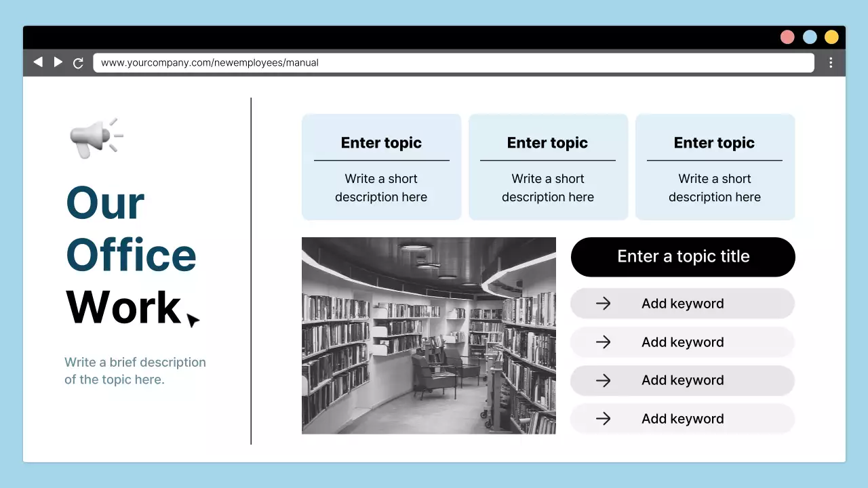
Task: Click the arrow icon beside the second Add keyword
Action: (603, 342)
